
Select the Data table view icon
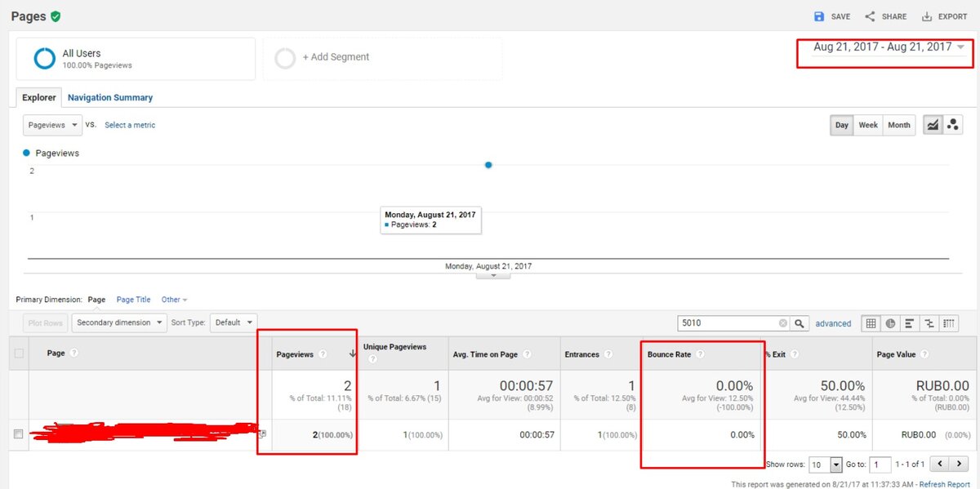click(871, 323)
